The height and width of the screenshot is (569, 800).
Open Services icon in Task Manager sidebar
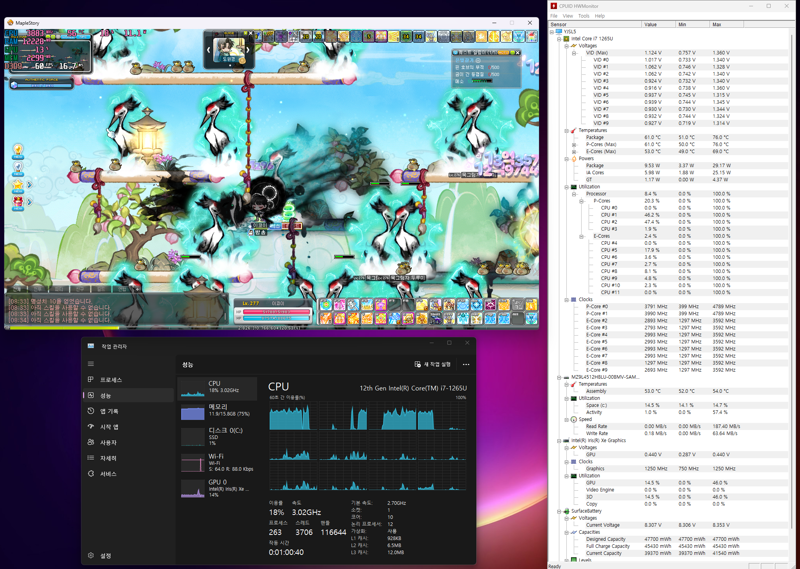(x=91, y=474)
